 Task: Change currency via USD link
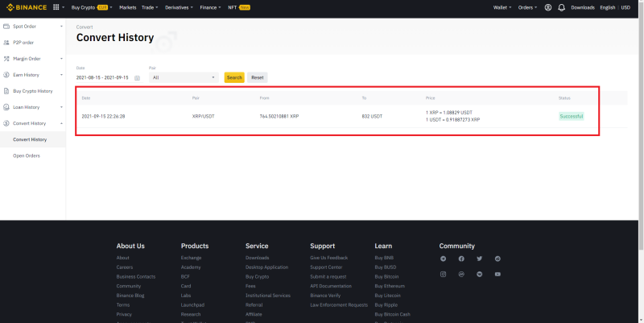(625, 7)
